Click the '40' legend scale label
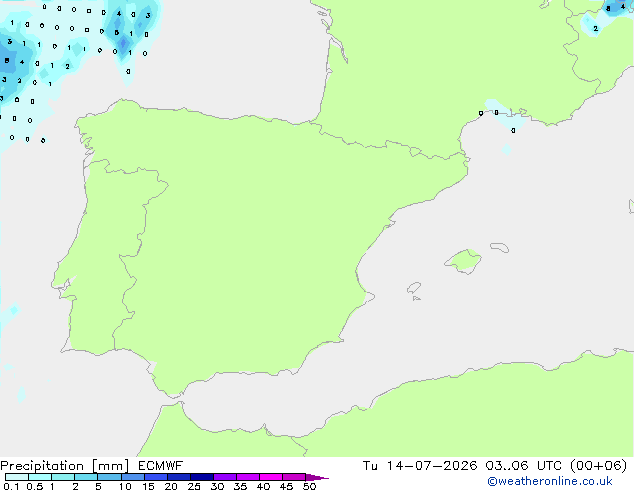This screenshot has height=490, width=634. pos(264,486)
